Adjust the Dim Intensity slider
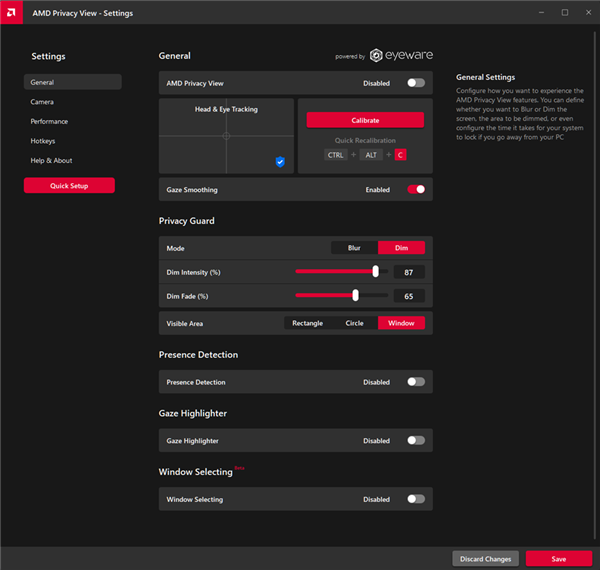This screenshot has width=600, height=570. (x=376, y=271)
